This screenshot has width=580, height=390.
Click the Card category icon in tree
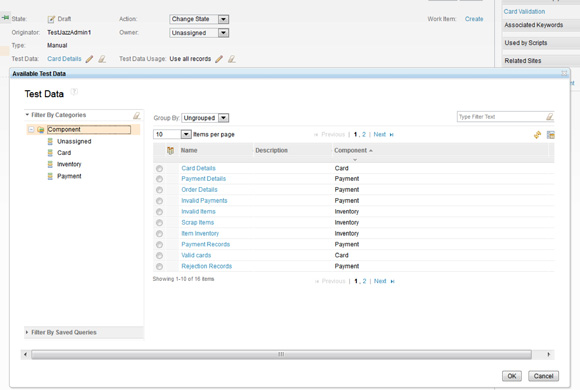[50, 153]
